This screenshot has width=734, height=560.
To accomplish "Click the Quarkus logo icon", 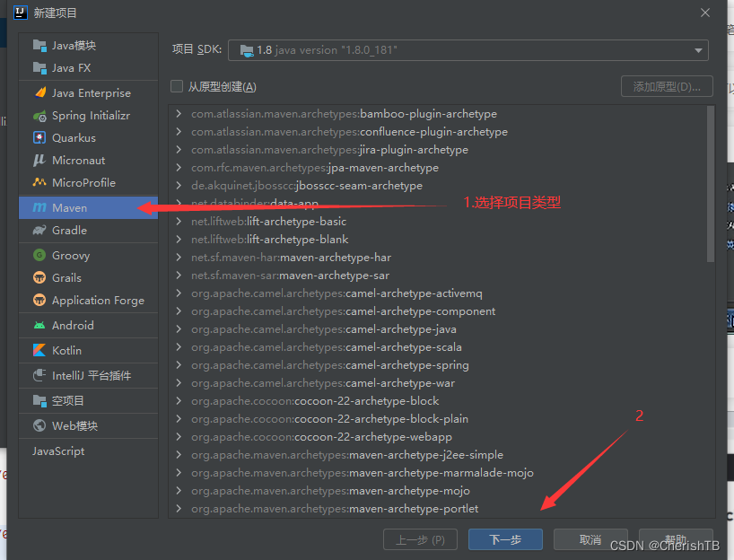I will click(39, 137).
